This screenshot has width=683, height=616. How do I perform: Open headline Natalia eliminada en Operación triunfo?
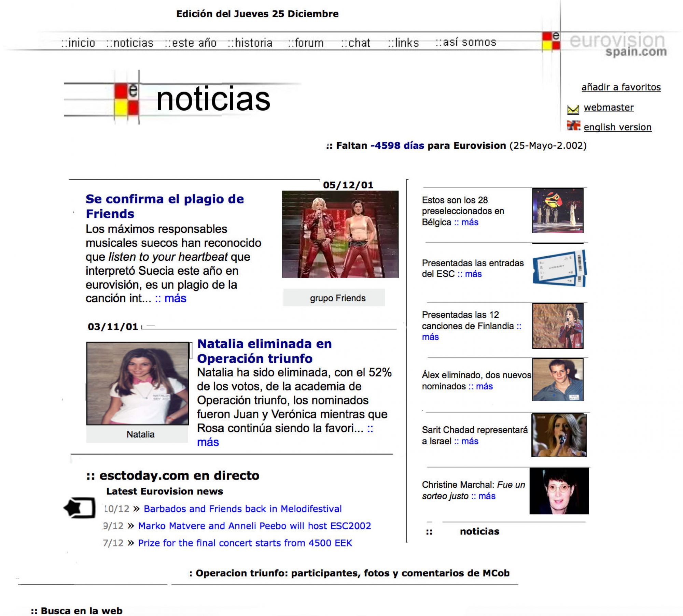pyautogui.click(x=264, y=351)
